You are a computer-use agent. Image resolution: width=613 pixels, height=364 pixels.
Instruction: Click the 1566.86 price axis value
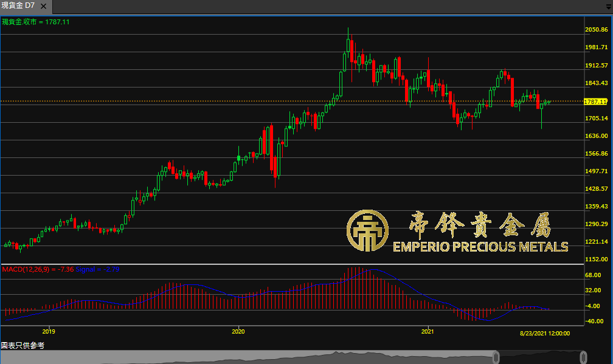coord(596,154)
